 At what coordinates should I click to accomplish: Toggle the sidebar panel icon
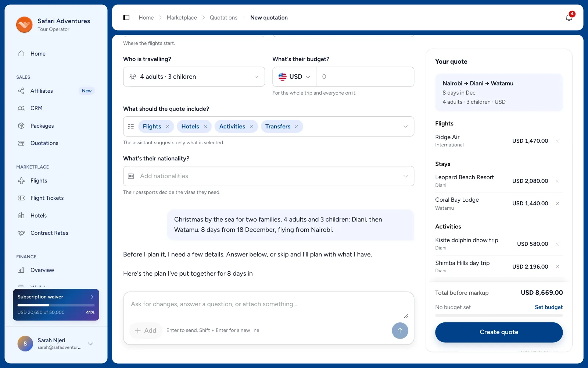click(x=126, y=18)
